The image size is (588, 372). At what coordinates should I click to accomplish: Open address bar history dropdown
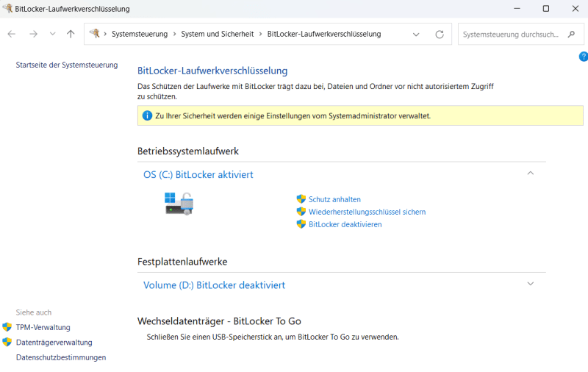coord(416,34)
